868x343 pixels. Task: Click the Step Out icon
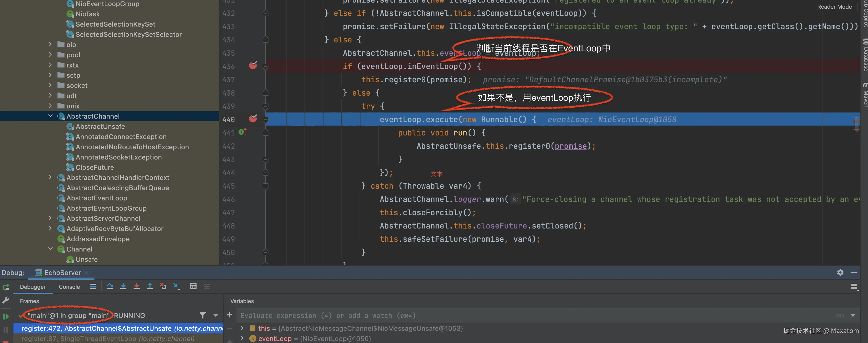coord(150,287)
